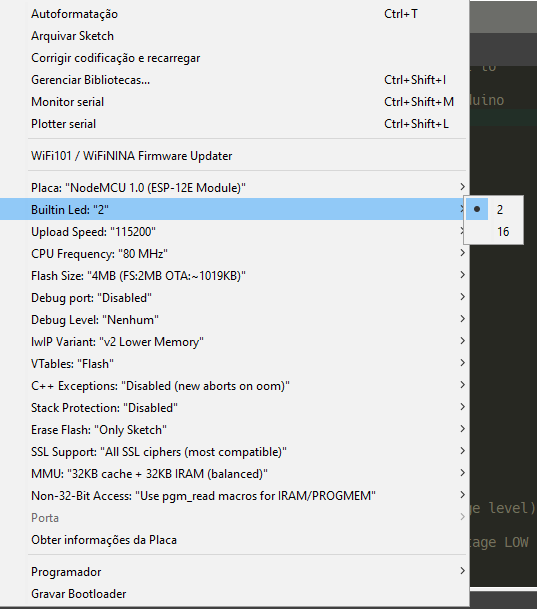Choose Arquivar Sketch

point(235,36)
